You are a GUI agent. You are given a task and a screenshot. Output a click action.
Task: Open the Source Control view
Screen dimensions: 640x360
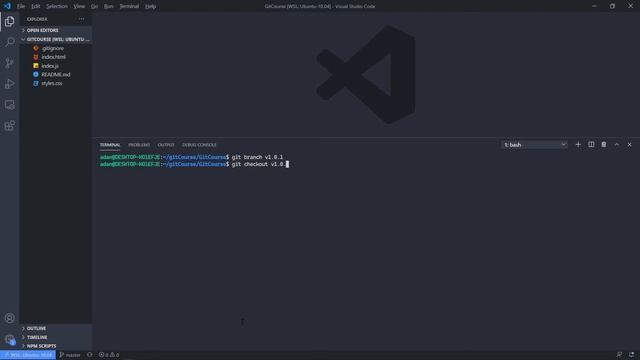pos(9,63)
